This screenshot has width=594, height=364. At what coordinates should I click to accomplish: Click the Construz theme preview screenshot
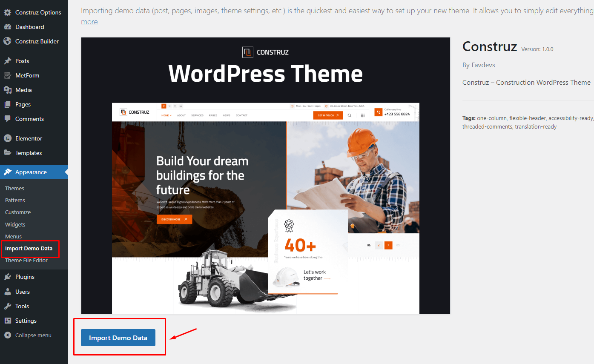266,175
